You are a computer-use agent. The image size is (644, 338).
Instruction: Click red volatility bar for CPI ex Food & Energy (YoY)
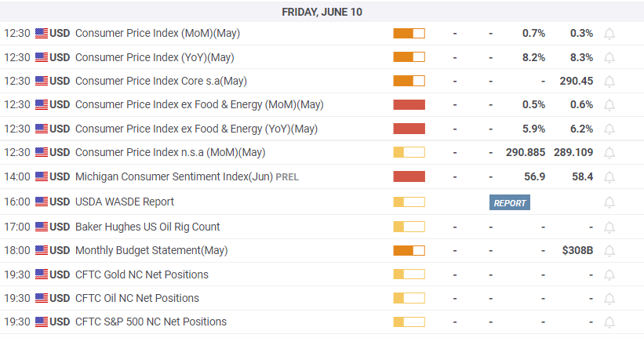point(409,129)
